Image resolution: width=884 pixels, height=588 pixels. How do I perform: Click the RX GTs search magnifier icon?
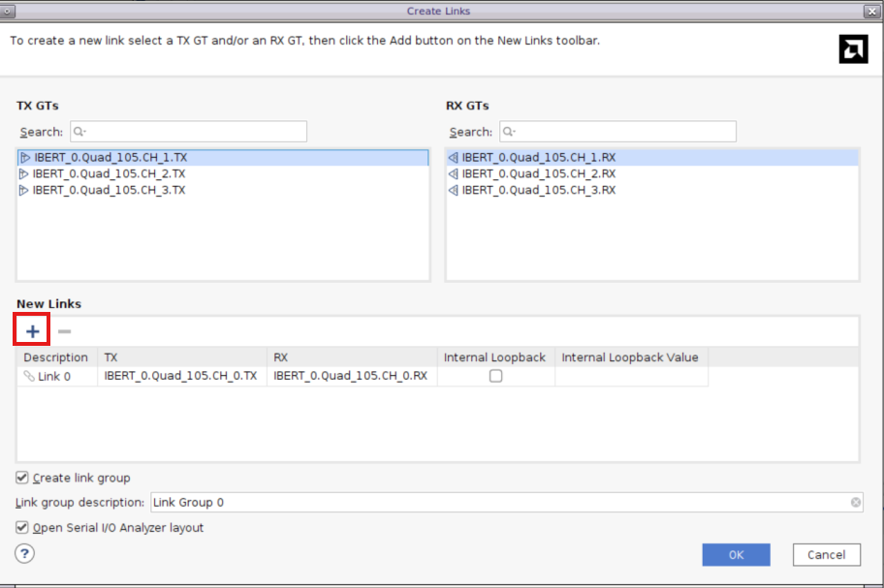tap(508, 132)
